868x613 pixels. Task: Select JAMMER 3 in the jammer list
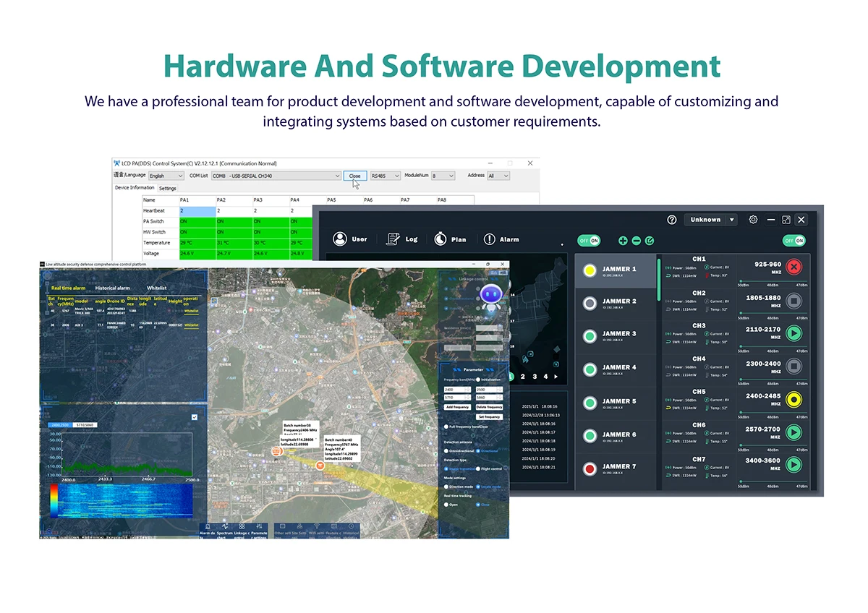pos(616,335)
